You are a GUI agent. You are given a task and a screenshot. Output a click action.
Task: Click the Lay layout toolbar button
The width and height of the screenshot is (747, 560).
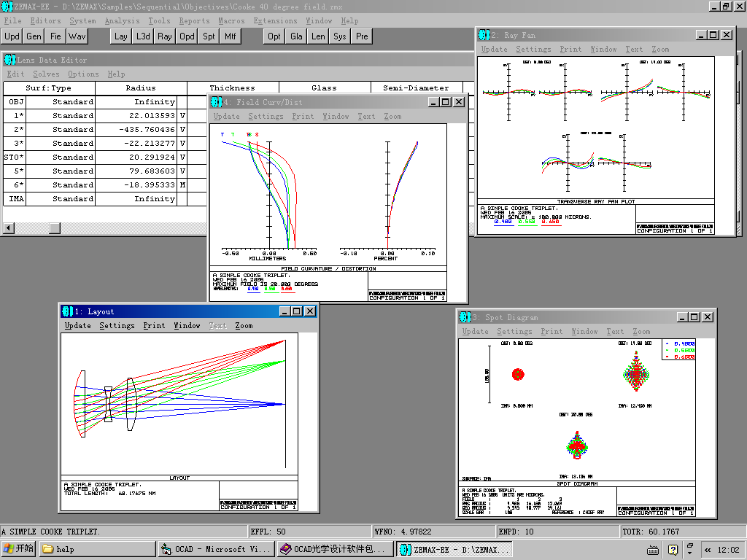[121, 36]
